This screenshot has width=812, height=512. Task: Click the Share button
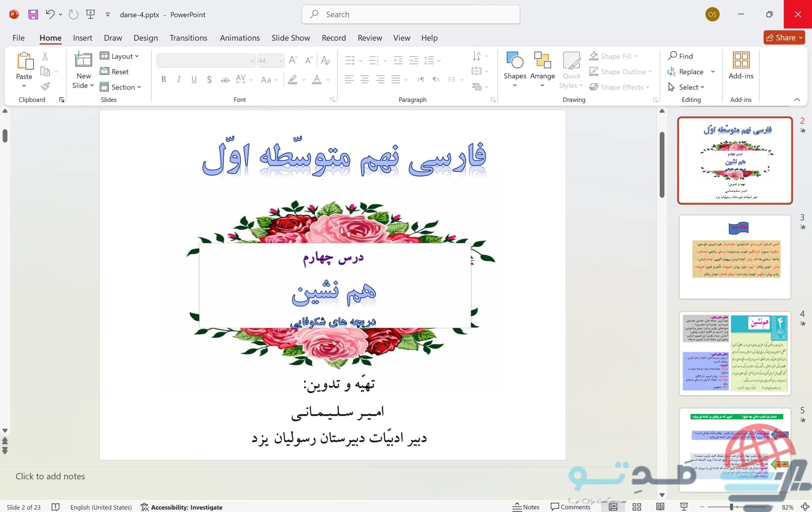coord(784,38)
